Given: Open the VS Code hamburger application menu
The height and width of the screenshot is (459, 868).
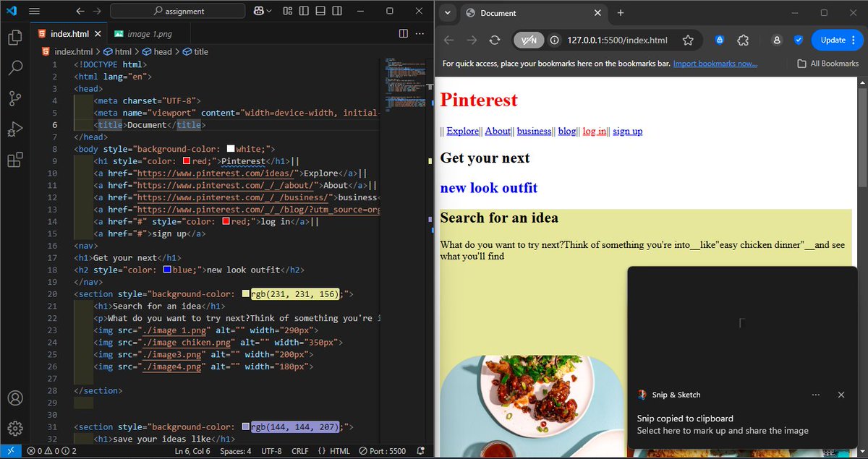Looking at the screenshot, I should [34, 12].
